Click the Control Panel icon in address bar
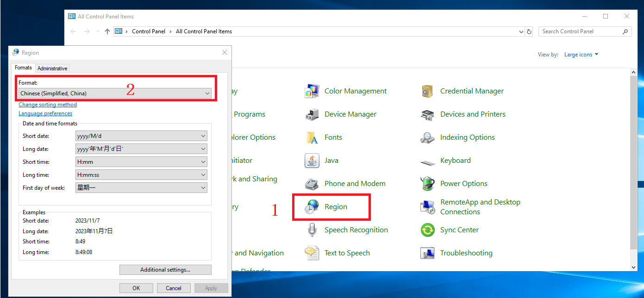 (x=119, y=31)
